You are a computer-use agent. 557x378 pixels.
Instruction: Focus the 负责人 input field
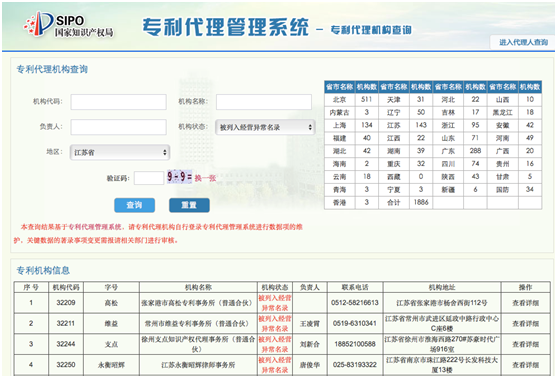pos(118,127)
